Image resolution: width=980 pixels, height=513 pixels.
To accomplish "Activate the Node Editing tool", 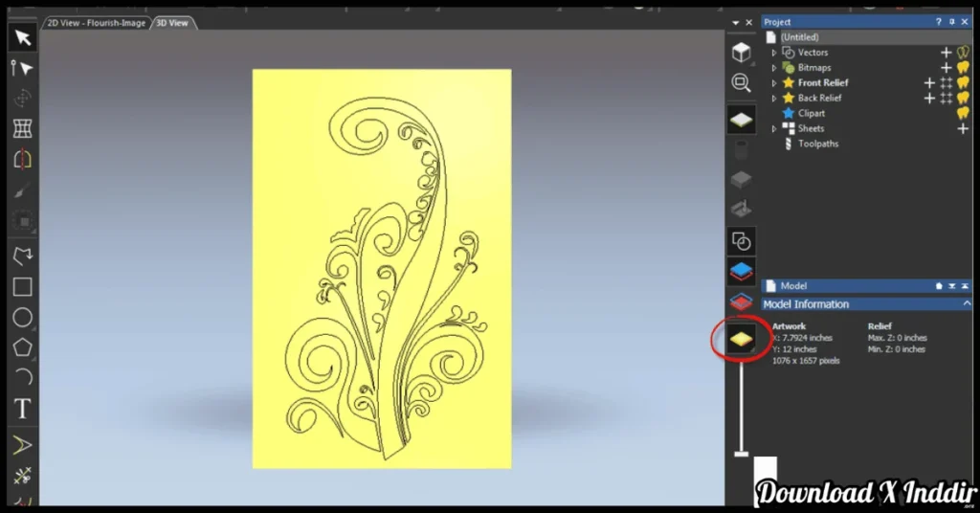I will point(23,68).
